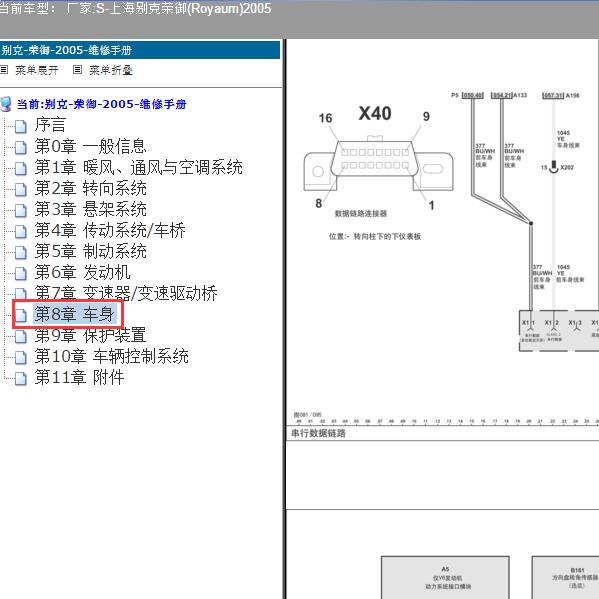Open the 序言 chapter
599x599 pixels.
coord(50,125)
